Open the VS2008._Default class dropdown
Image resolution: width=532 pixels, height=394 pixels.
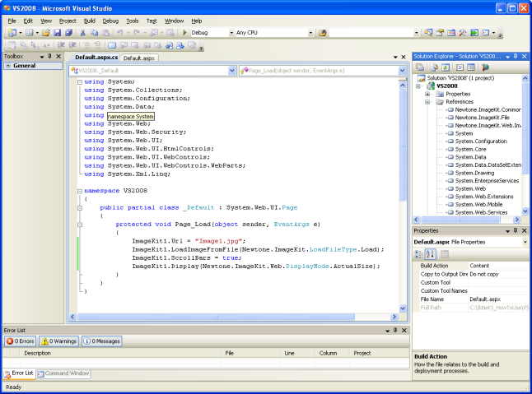[231, 71]
